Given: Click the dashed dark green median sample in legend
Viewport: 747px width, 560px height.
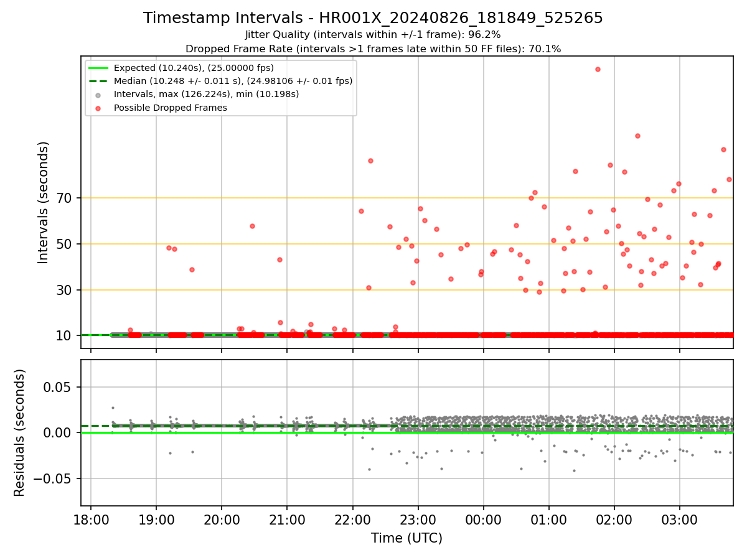Looking at the screenshot, I should 98,81.
